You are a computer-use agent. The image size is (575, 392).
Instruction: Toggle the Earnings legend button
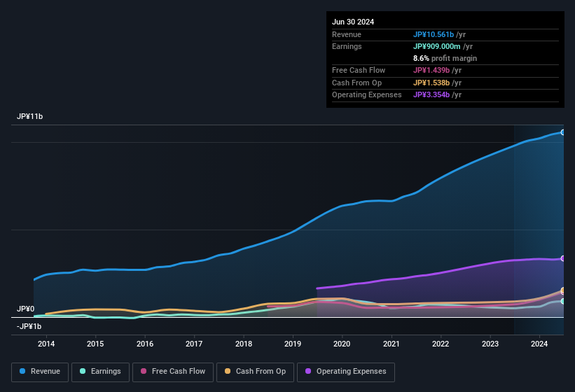point(100,372)
